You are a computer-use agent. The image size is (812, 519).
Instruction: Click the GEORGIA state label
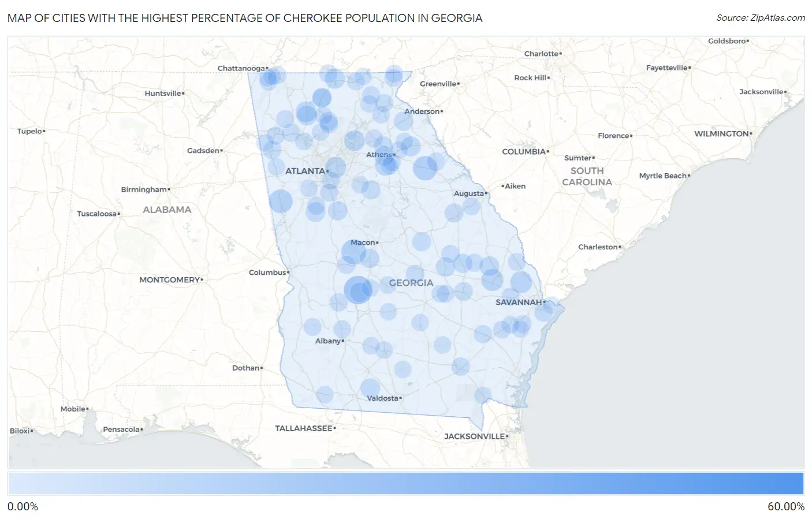tap(411, 283)
